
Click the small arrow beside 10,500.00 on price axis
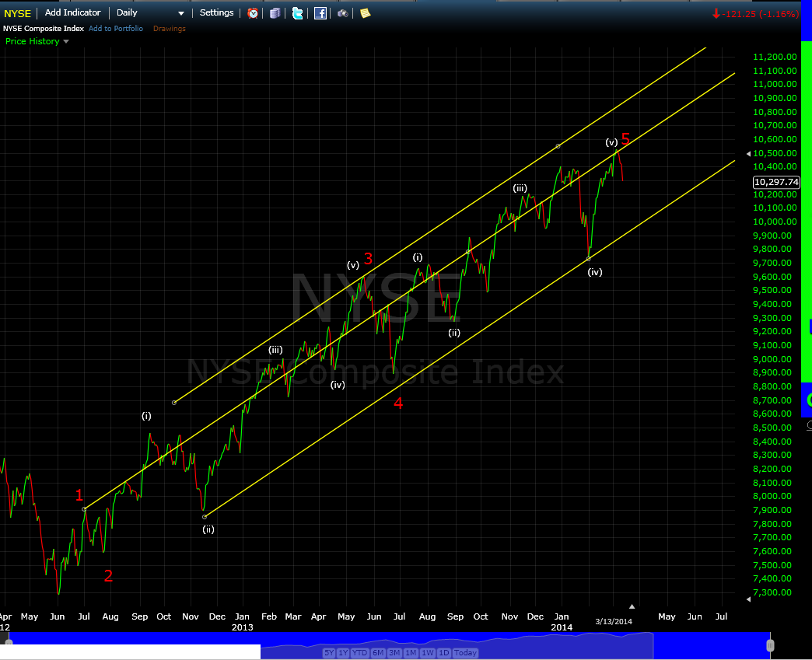pos(747,154)
